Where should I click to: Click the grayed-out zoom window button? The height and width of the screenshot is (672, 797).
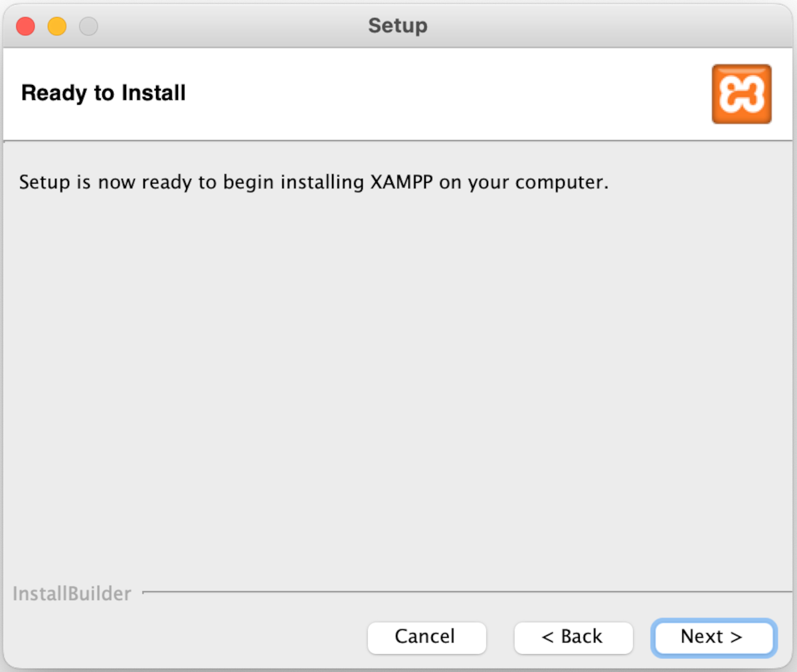tap(88, 27)
